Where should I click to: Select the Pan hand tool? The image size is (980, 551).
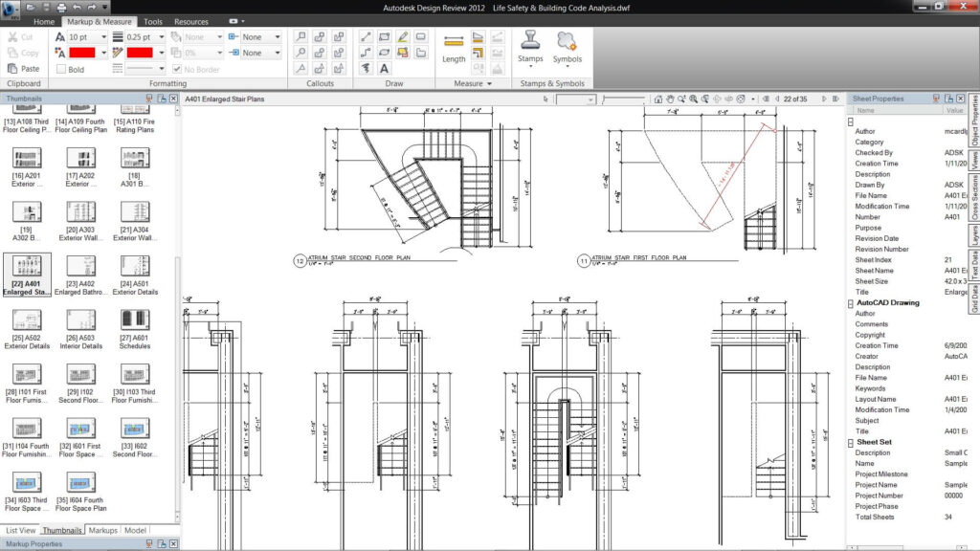pyautogui.click(x=670, y=99)
